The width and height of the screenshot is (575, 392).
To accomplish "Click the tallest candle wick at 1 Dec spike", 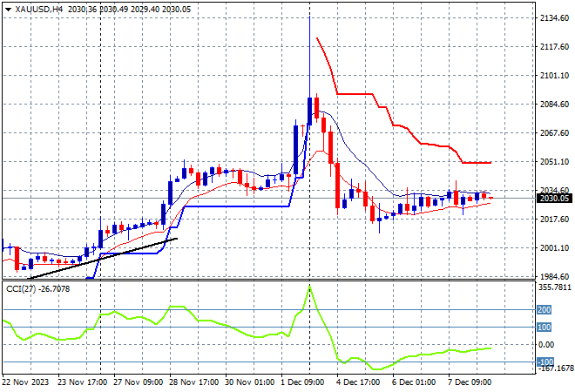I will [309, 52].
